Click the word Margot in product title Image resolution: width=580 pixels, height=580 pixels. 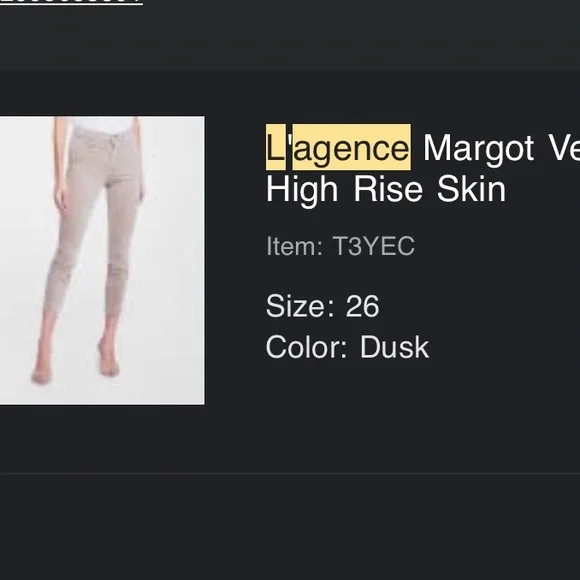(x=478, y=149)
